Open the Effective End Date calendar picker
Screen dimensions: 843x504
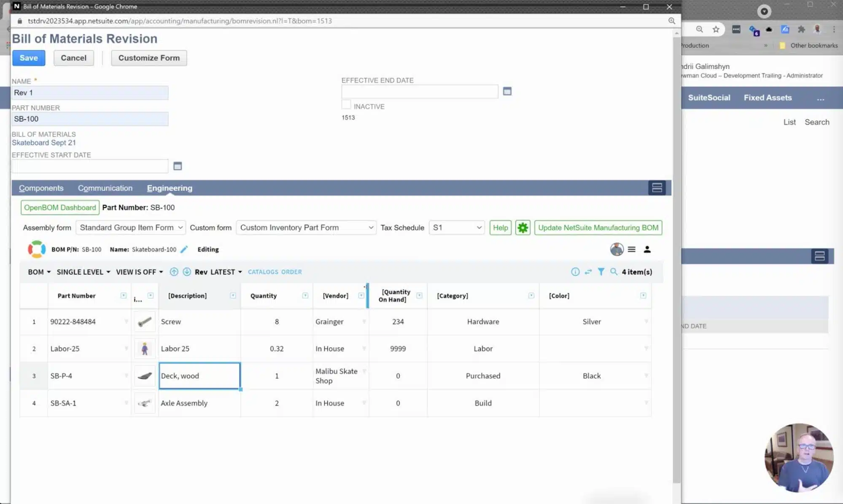(507, 91)
